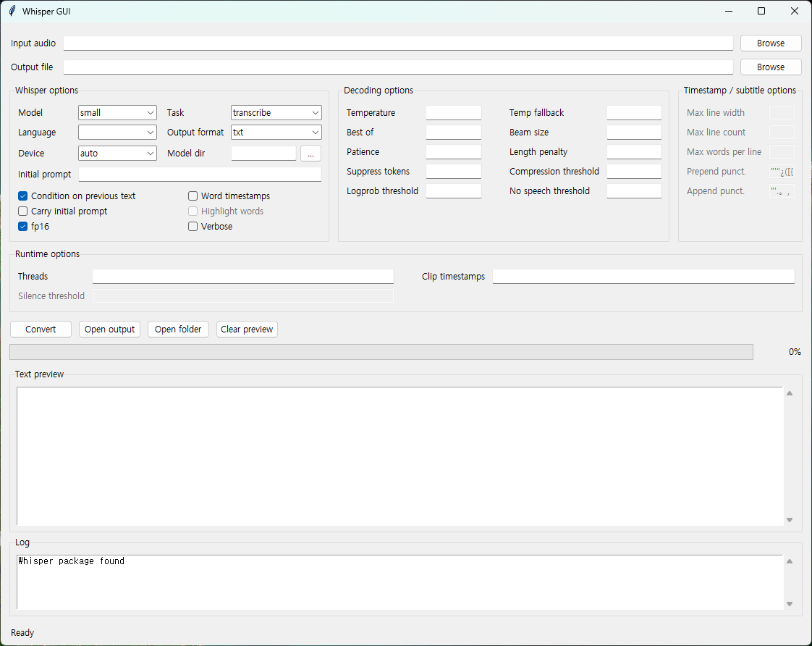Focus the Temperature field
The image size is (812, 646).
pos(454,112)
